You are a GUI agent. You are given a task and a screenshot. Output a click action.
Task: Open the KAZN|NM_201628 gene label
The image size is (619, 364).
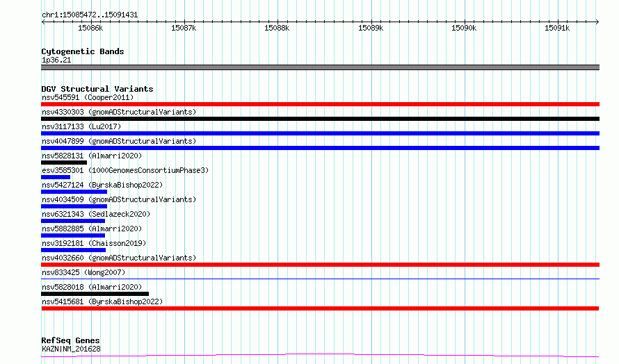point(71,349)
